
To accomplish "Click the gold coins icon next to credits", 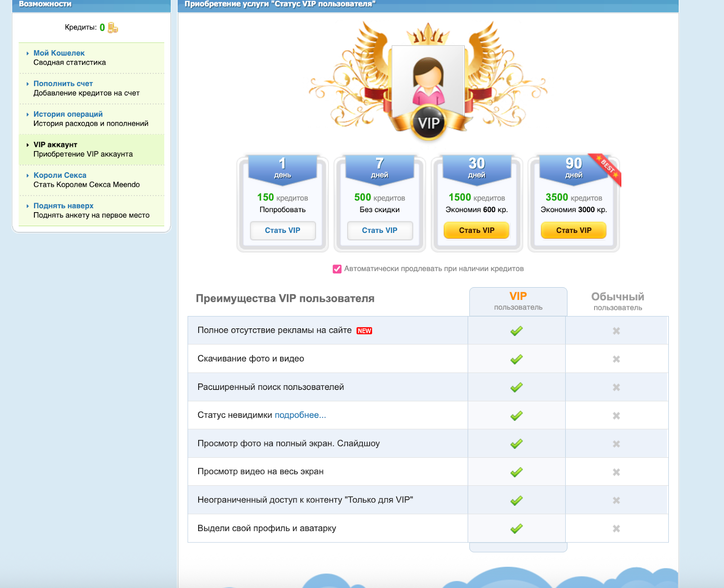I will click(x=113, y=28).
